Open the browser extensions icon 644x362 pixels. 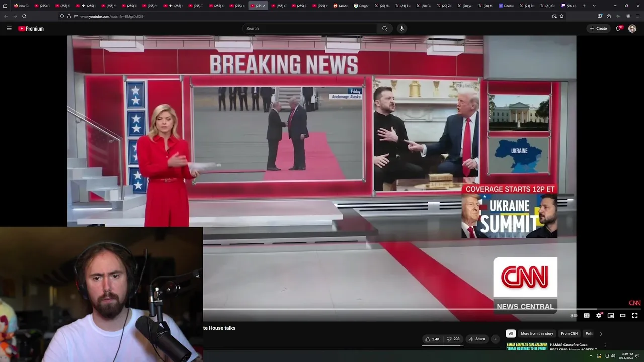609,16
